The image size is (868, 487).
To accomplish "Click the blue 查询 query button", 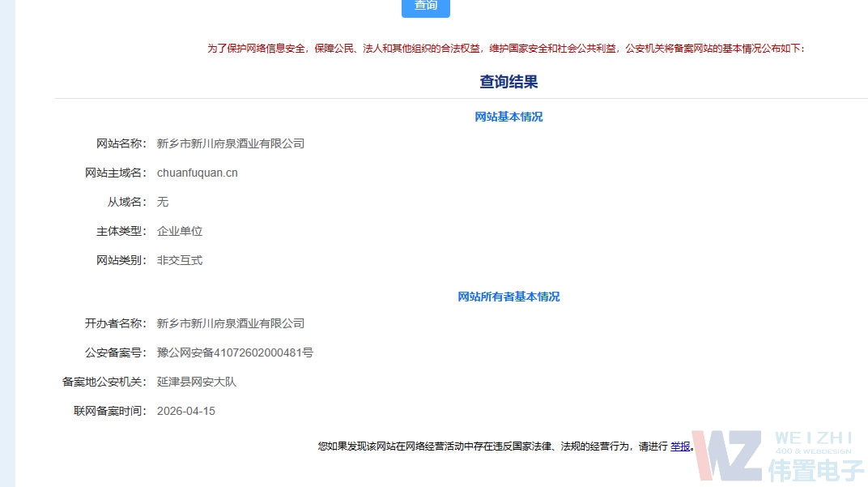I will click(425, 6).
